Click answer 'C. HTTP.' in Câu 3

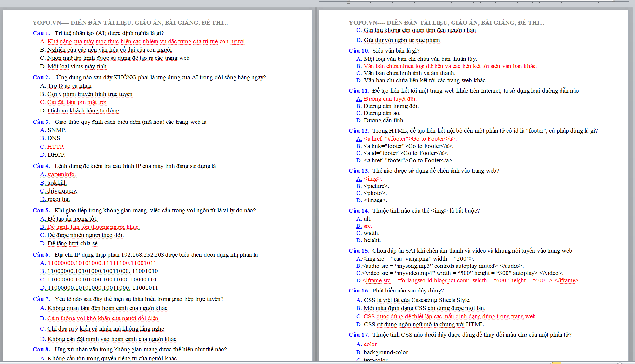(x=52, y=147)
